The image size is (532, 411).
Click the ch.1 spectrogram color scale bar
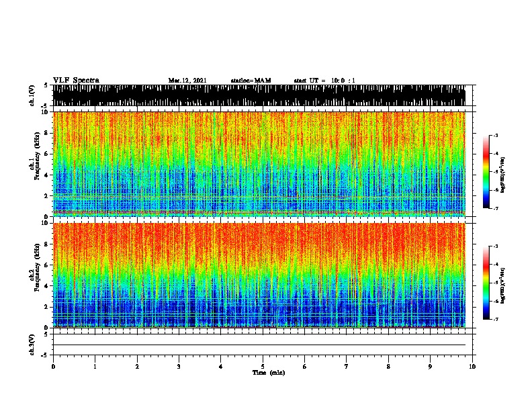[486, 172]
